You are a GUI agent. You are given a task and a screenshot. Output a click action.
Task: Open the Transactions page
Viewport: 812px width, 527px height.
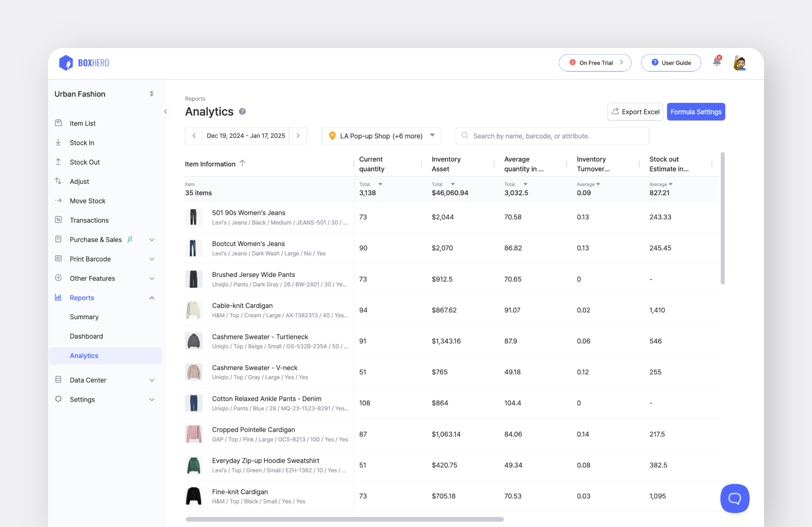tap(89, 220)
